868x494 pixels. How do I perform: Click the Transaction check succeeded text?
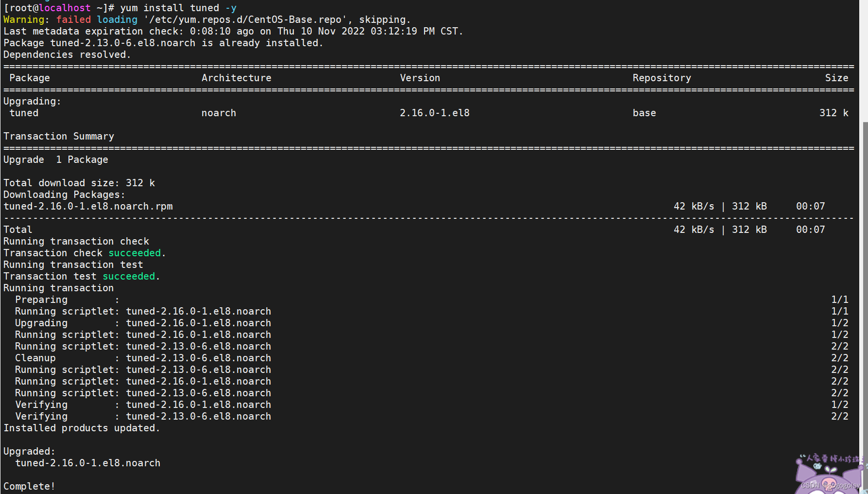[x=83, y=253]
